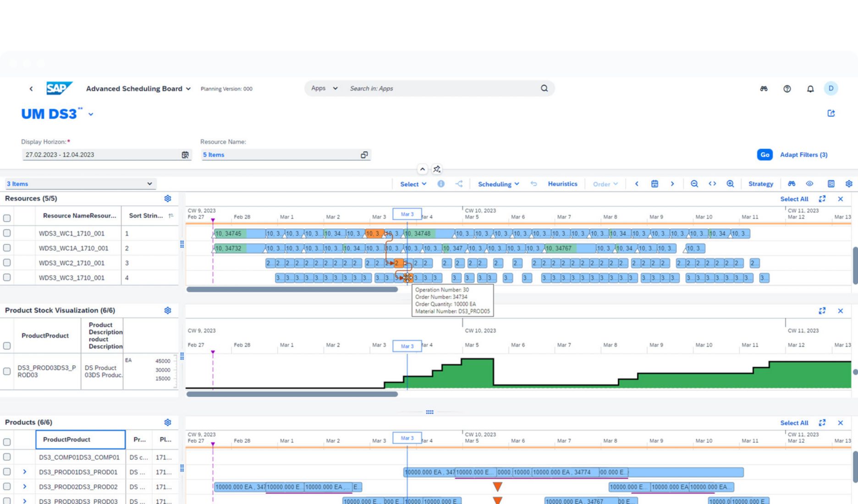Click the export icon below the user avatar

point(831,113)
